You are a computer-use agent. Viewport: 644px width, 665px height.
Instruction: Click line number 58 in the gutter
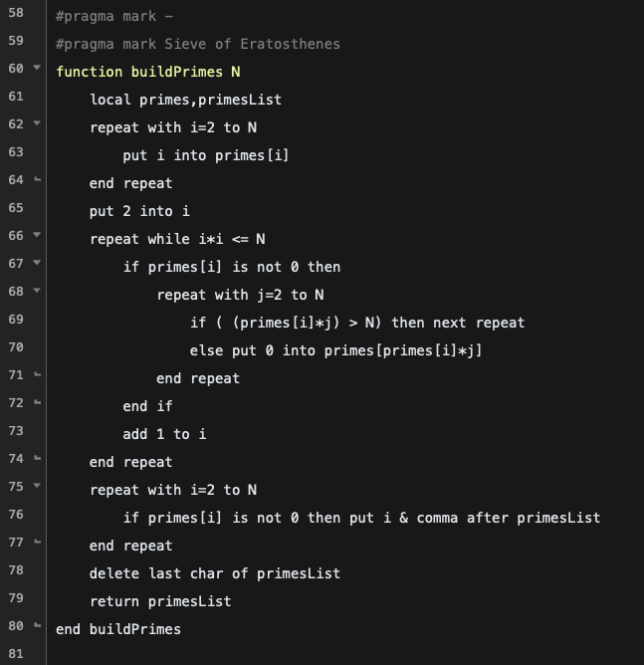click(16, 16)
